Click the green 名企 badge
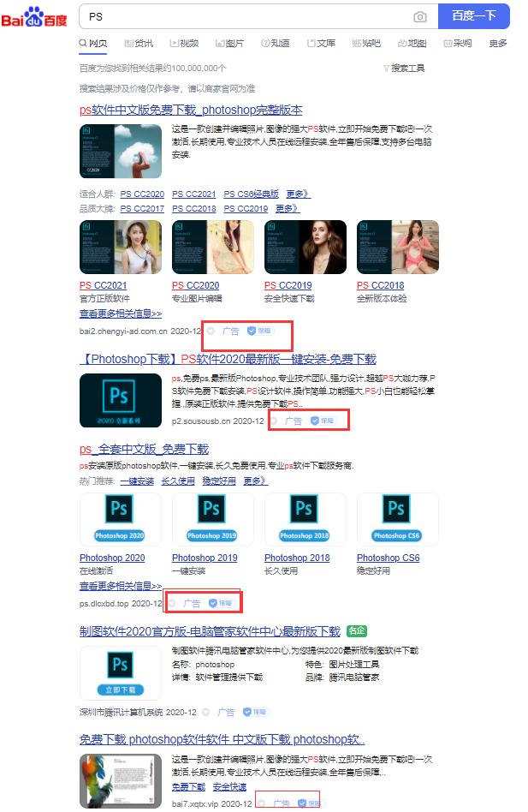The width and height of the screenshot is (528, 812). click(357, 631)
